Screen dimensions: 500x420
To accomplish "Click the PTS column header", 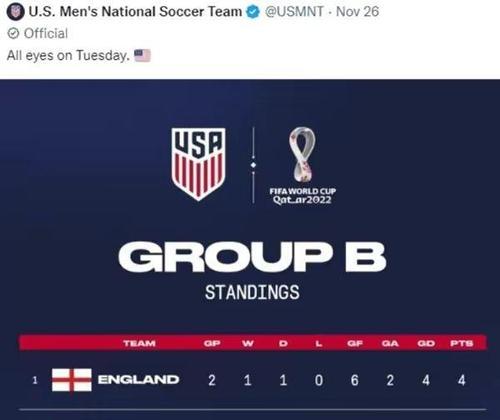I will (x=462, y=343).
